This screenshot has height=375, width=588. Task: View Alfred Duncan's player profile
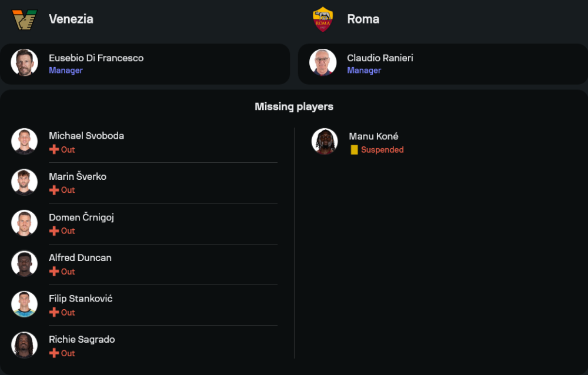tap(80, 258)
